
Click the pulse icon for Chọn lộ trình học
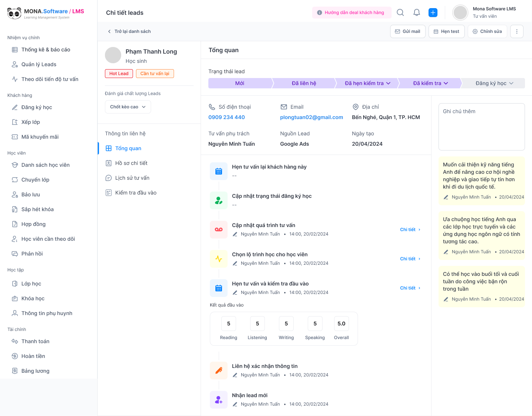point(219,259)
